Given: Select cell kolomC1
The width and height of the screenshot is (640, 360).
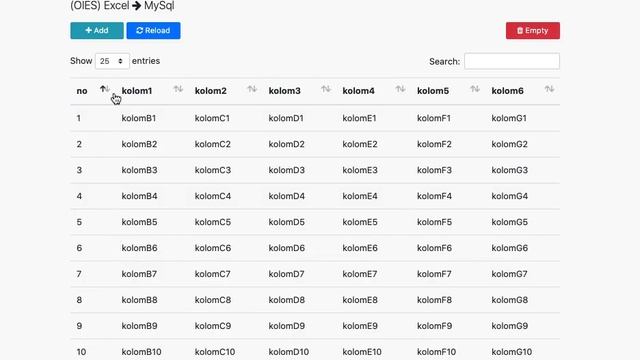Looking at the screenshot, I should click(x=212, y=118).
